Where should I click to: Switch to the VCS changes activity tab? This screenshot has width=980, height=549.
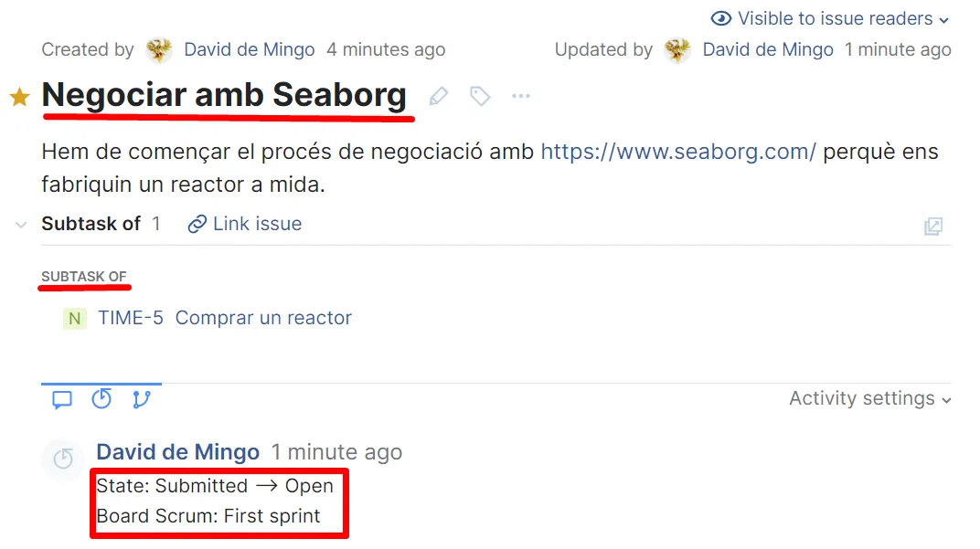click(141, 399)
